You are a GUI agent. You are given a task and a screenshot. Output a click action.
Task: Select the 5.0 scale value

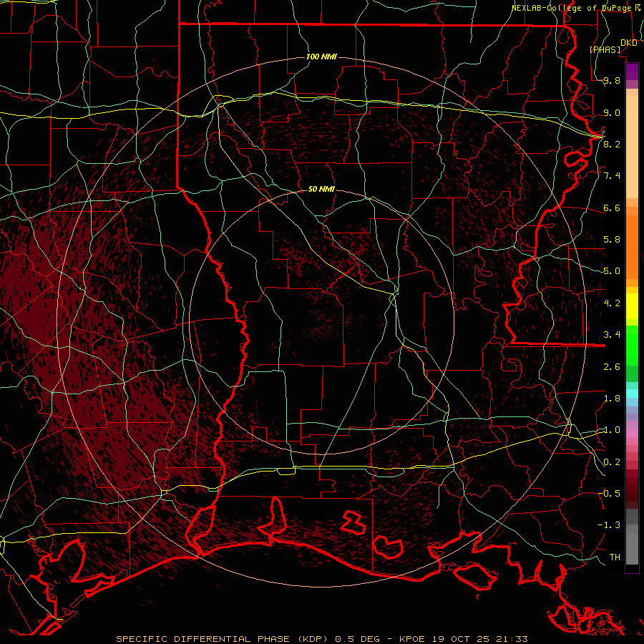point(612,271)
